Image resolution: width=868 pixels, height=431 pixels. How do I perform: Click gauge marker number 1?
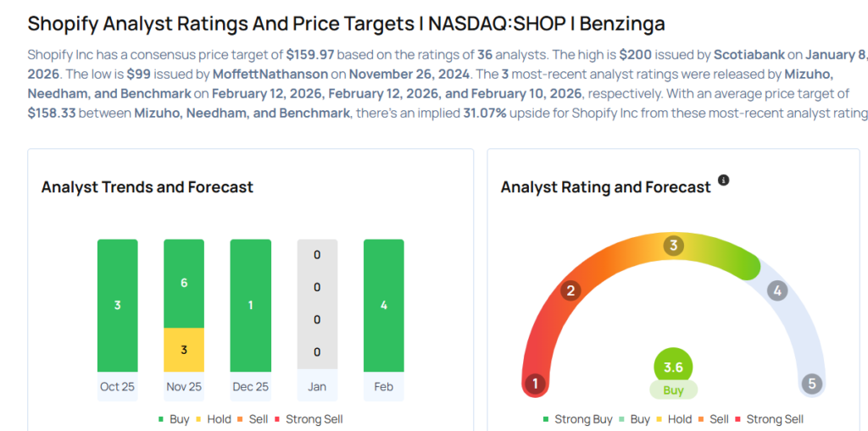(535, 384)
